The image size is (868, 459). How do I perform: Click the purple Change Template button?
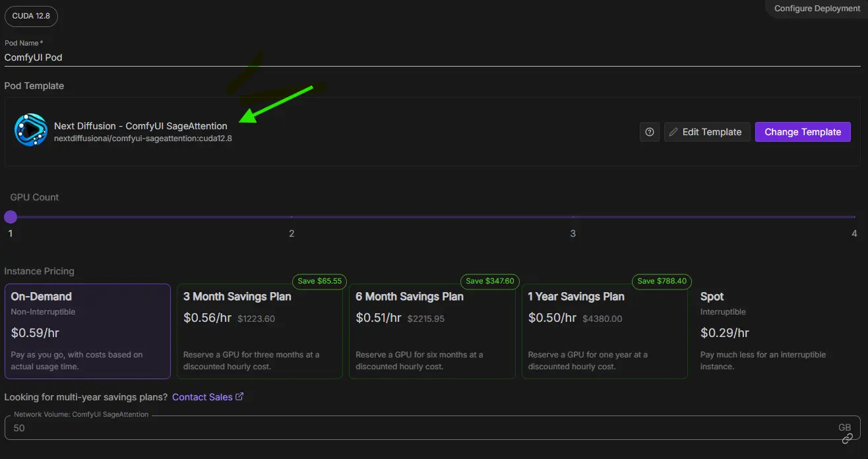point(803,132)
